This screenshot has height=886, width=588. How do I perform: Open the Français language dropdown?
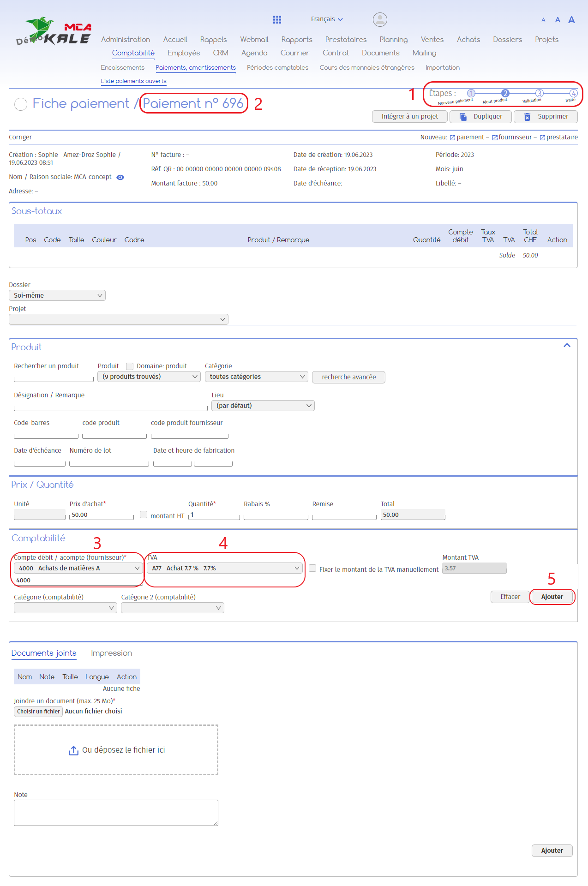point(327,19)
